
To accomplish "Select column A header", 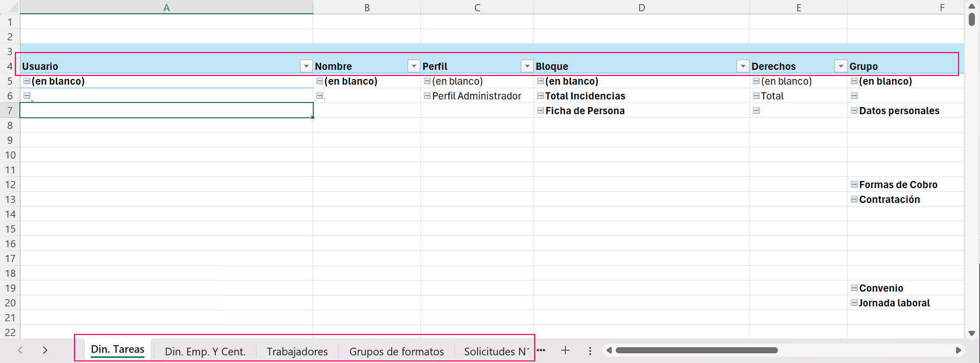I will tap(166, 7).
